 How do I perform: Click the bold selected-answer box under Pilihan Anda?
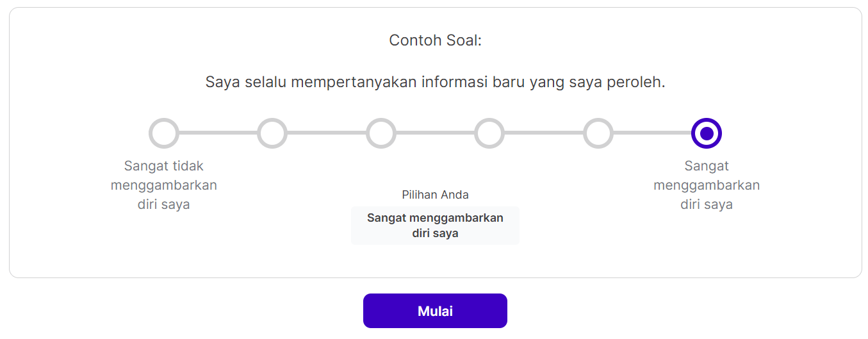tap(435, 226)
